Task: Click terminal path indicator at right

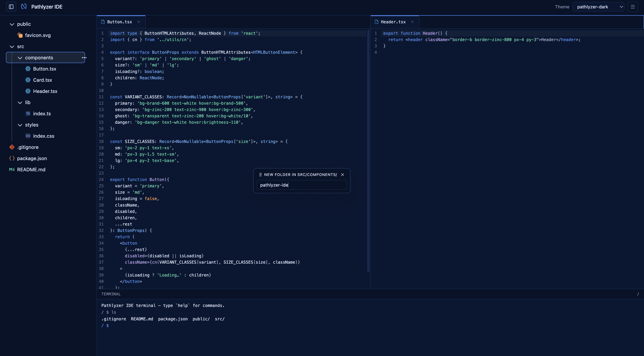Action: [x=638, y=294]
